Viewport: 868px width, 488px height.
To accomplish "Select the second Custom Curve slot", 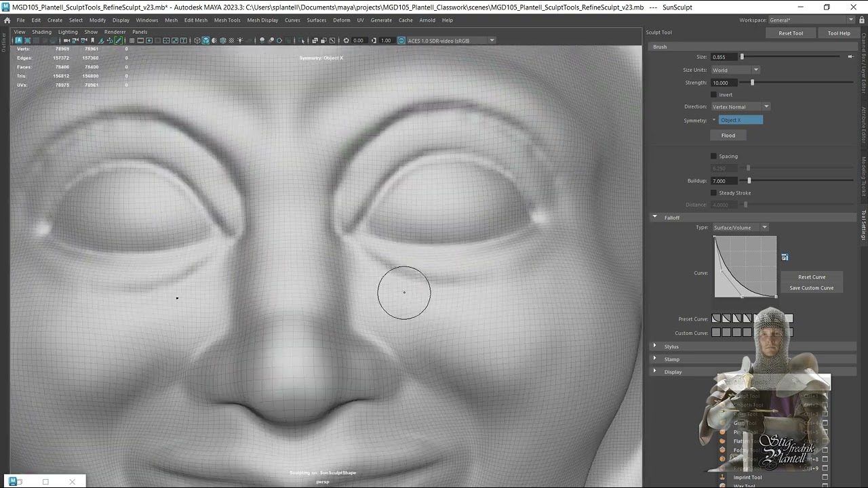I will tap(726, 333).
